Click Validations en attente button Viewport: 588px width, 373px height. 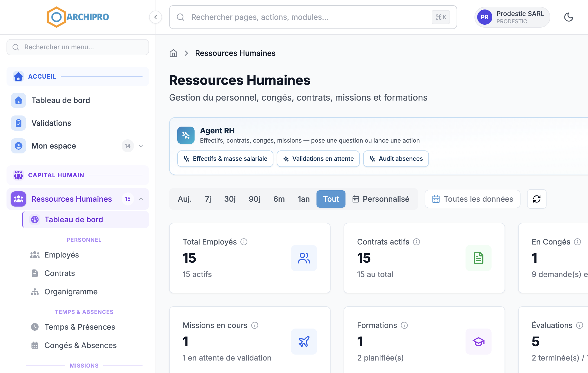[318, 159]
